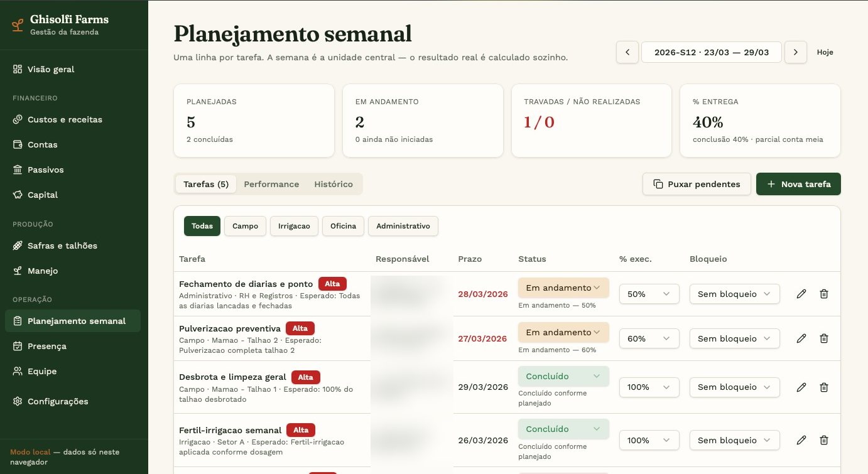Delete the Fechamento de diarias e ponto task
Image resolution: width=868 pixels, height=474 pixels.
tap(824, 294)
